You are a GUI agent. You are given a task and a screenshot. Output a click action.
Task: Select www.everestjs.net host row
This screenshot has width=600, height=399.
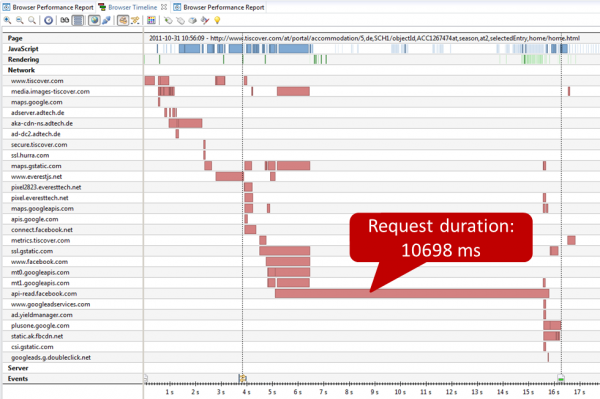click(73, 176)
